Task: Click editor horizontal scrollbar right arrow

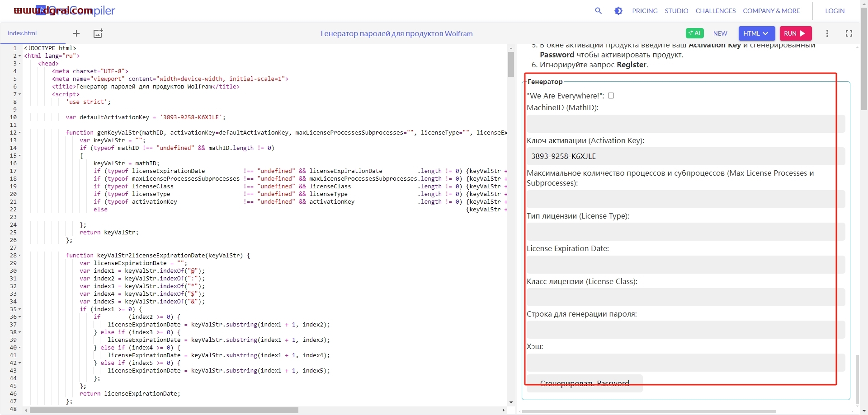Action: pos(503,410)
